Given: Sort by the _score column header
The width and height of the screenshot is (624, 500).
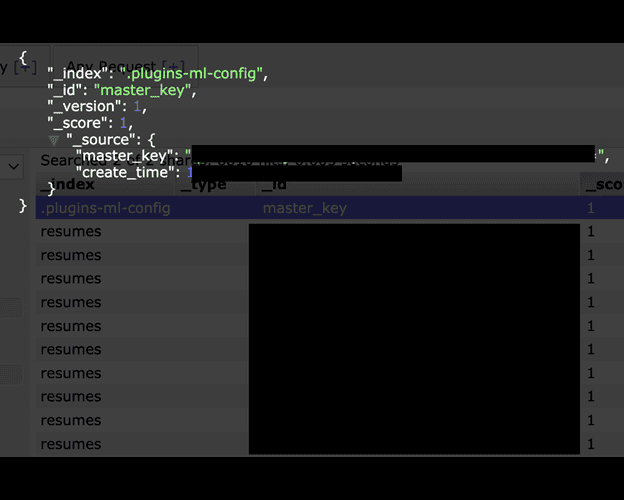Looking at the screenshot, I should click(601, 185).
